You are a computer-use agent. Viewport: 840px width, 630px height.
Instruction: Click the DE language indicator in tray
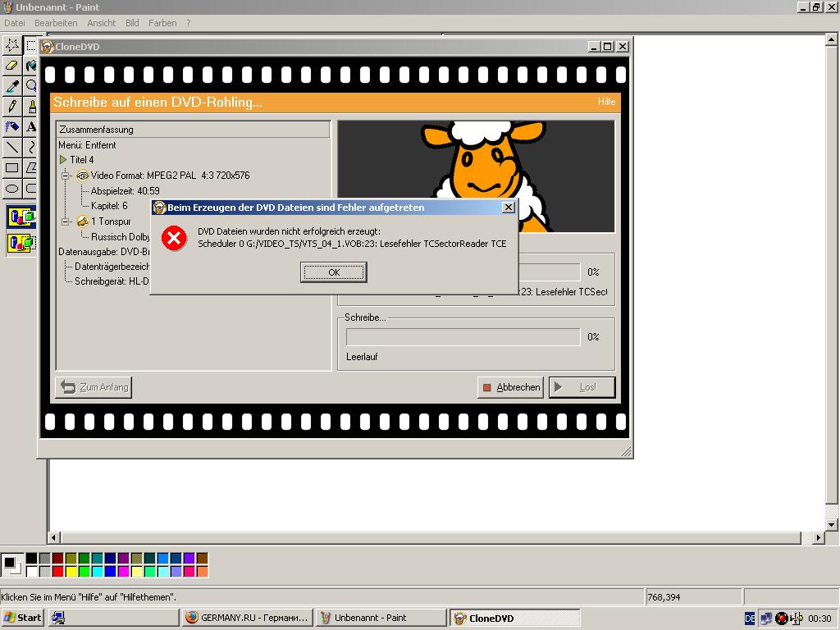[x=750, y=619]
